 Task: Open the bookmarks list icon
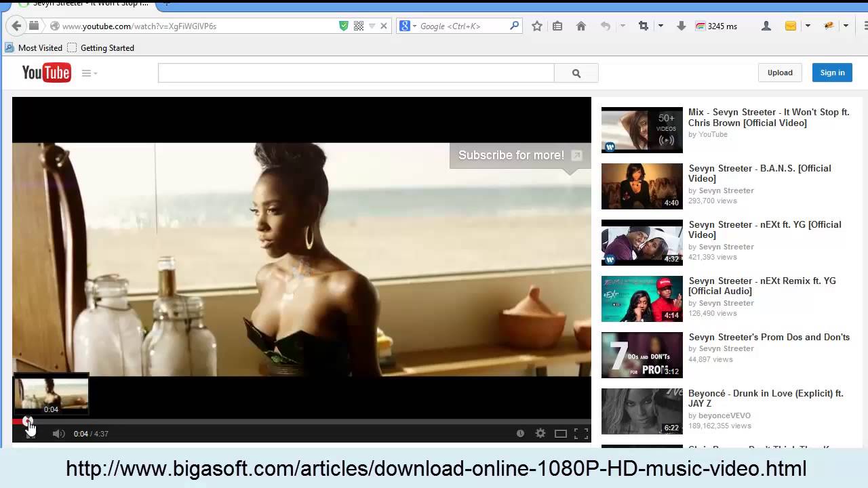tap(557, 26)
